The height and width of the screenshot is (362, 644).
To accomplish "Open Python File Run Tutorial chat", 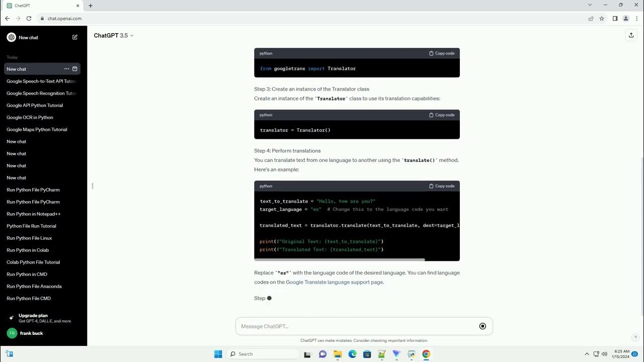I will [42, 226].
